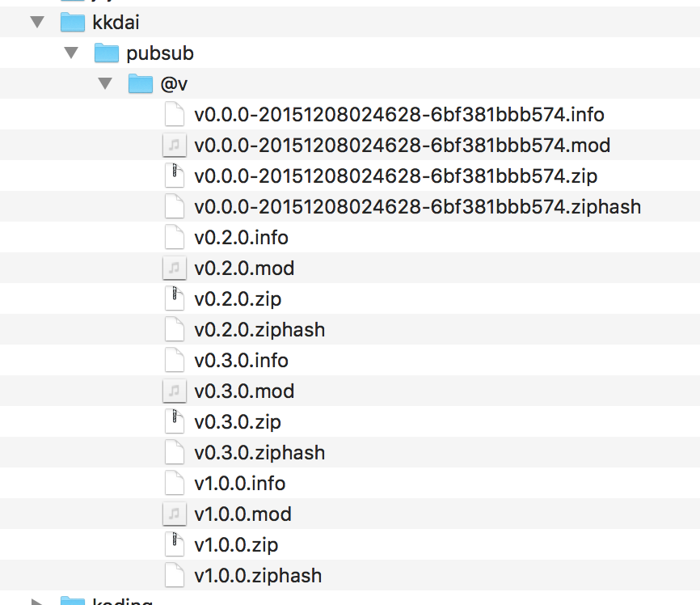Click the v0.3.0.mod music file icon
The height and width of the screenshot is (605, 700).
pyautogui.click(x=174, y=391)
